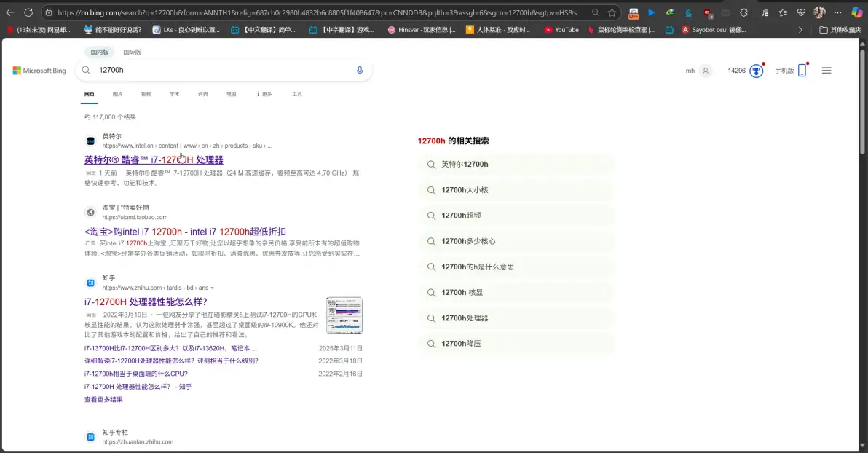The height and width of the screenshot is (453, 868).
Task: Open the 淘宝 intel i7 12700h ad link
Action: (185, 232)
